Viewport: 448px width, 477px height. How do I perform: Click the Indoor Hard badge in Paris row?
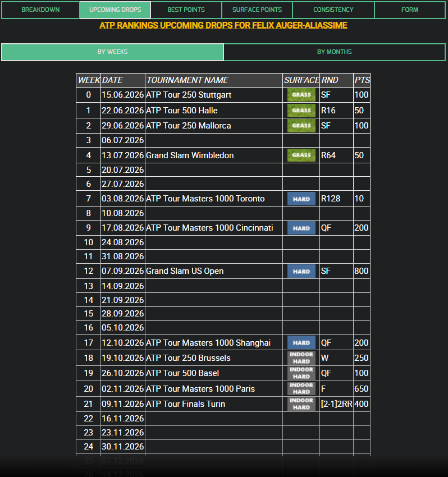(x=301, y=389)
